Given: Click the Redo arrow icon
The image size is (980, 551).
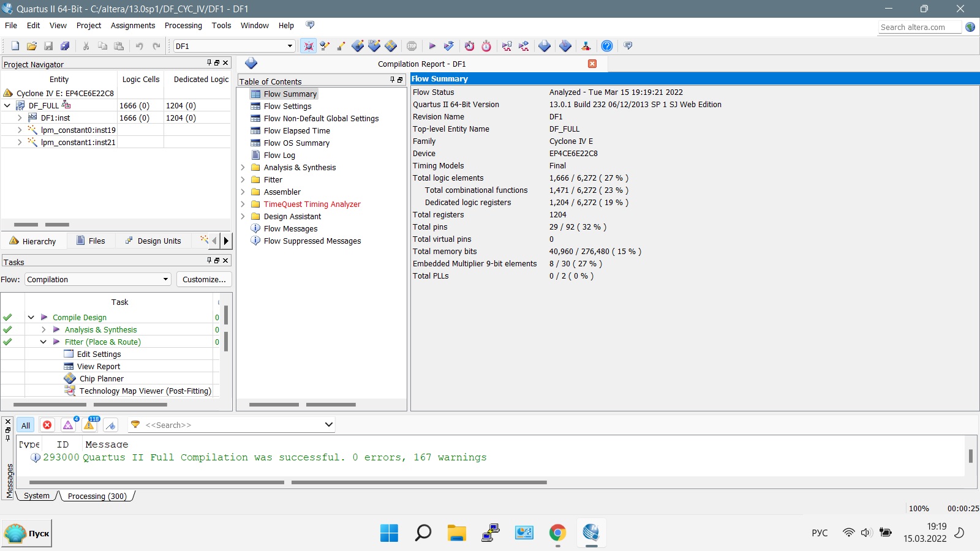Looking at the screenshot, I should click(x=156, y=46).
